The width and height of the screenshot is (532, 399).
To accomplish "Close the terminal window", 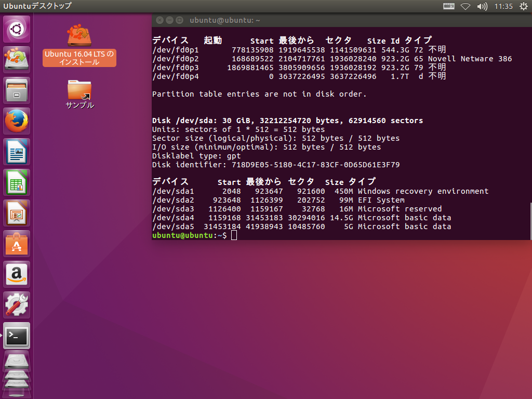I will coord(159,20).
